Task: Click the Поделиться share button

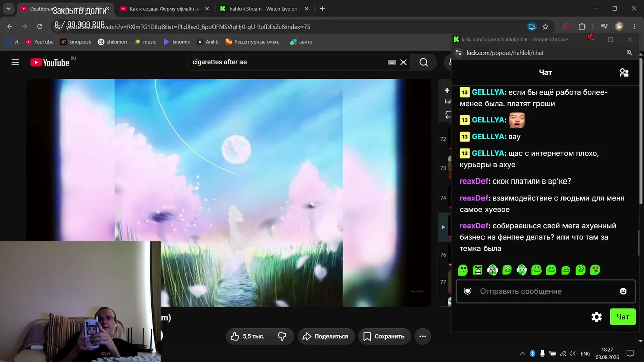Action: [x=326, y=336]
